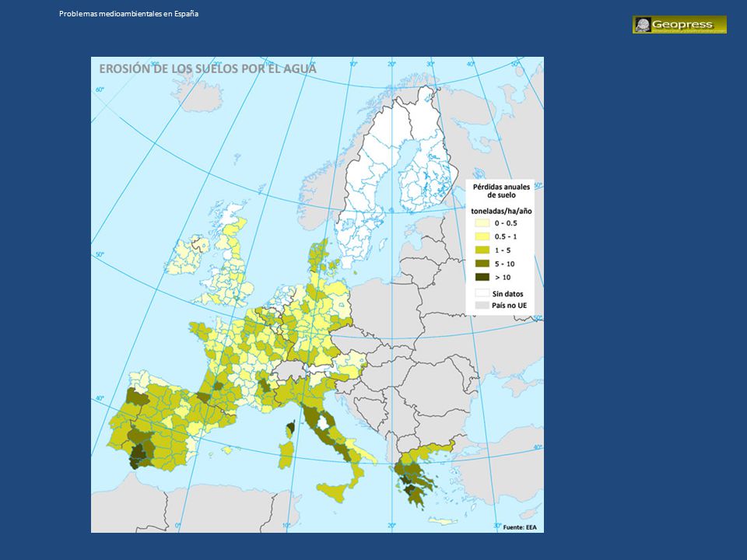The image size is (747, 560).
Task: Click the "5 - 10" legend label
Action: click(x=504, y=264)
